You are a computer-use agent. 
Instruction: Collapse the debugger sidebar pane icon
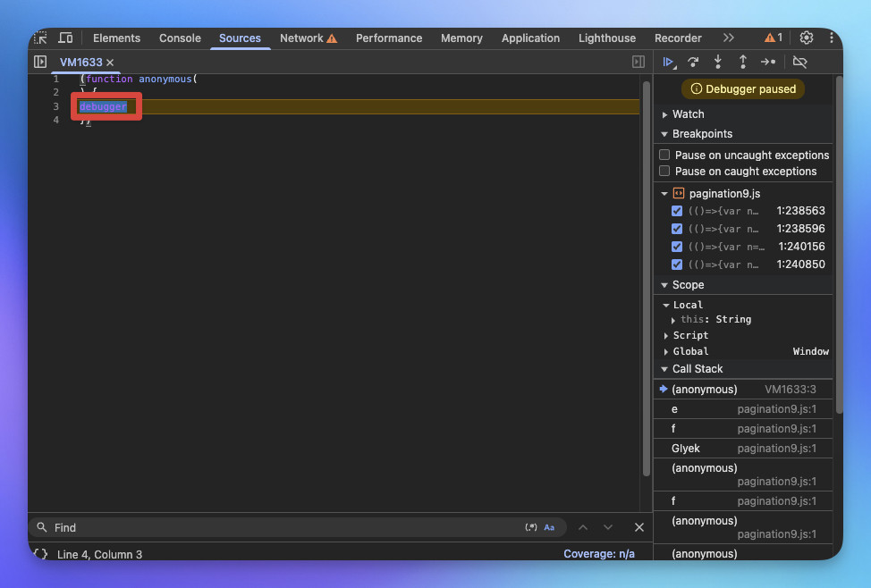pyautogui.click(x=638, y=62)
